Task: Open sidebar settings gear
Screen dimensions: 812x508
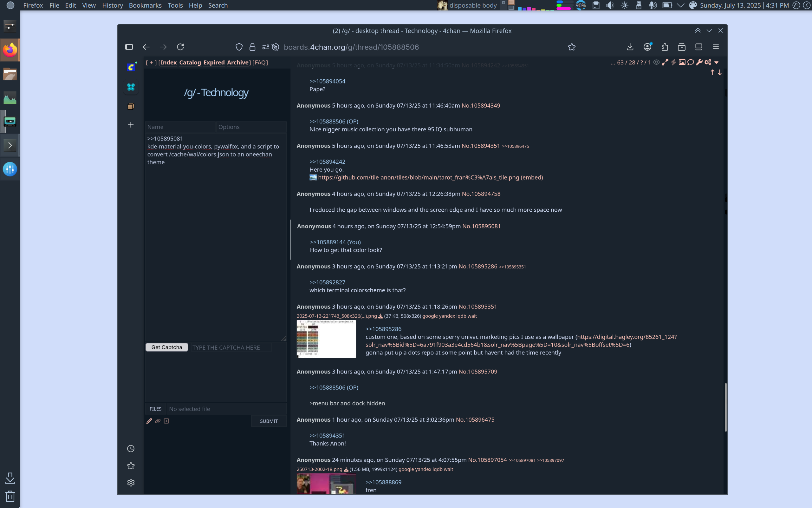Action: click(131, 483)
